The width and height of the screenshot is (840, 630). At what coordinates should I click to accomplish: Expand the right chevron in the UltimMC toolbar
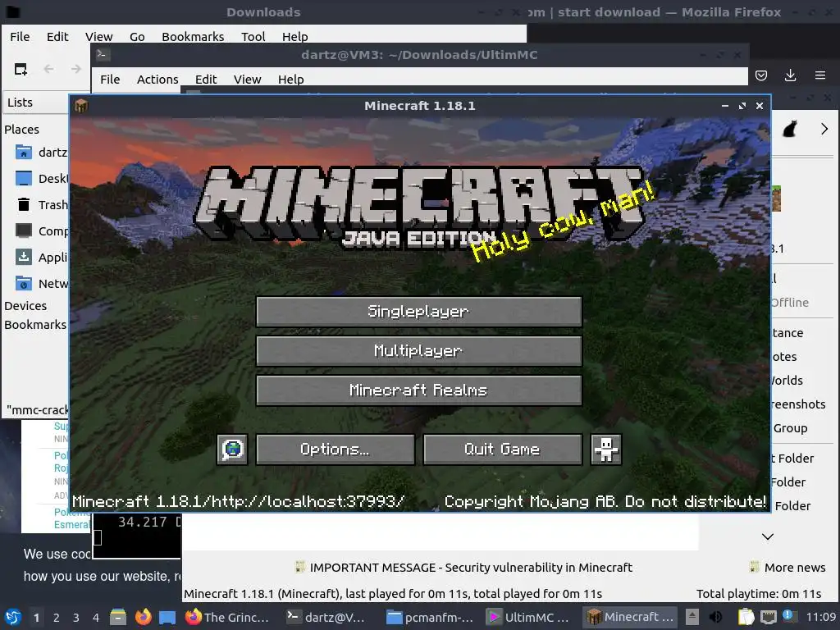824,129
